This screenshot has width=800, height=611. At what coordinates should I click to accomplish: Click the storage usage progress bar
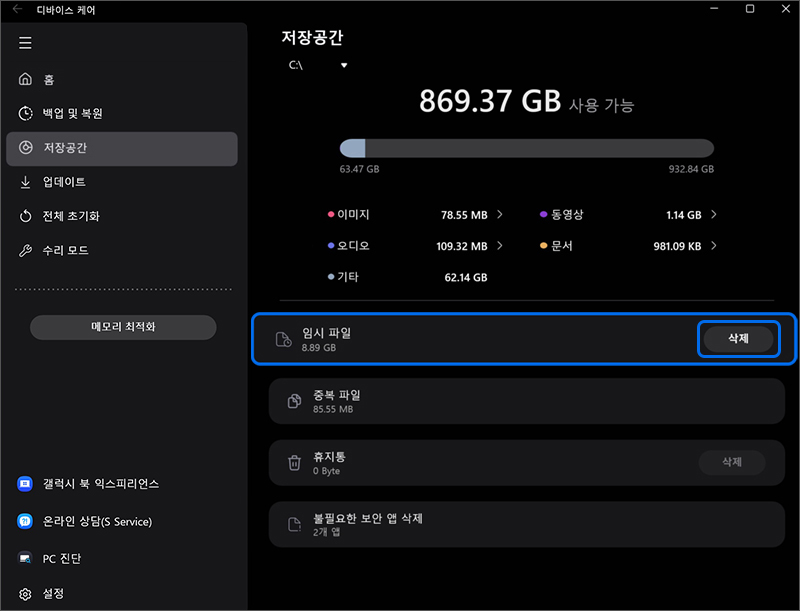coord(528,146)
